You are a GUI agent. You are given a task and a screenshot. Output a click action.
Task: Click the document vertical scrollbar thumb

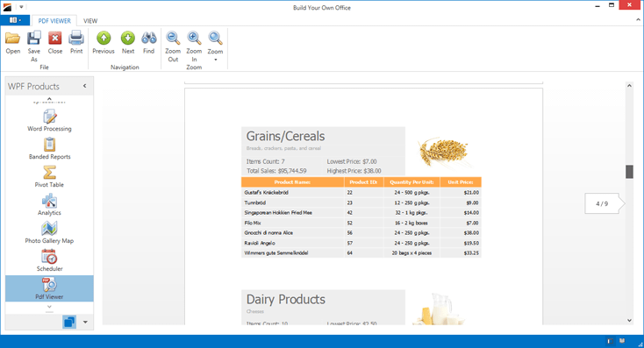pyautogui.click(x=629, y=172)
